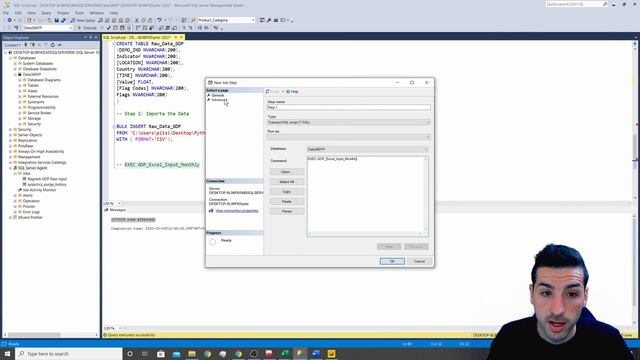Click the taskbar search box

point(69,353)
